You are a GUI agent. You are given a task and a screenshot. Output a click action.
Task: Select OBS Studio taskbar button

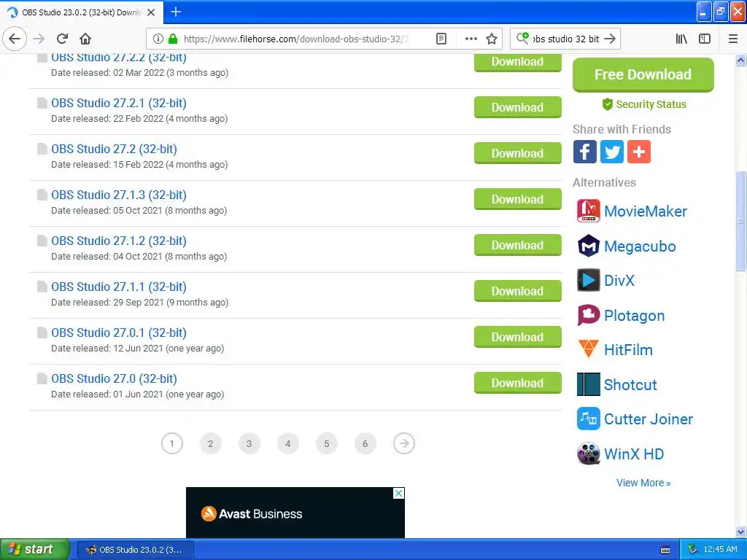135,550
